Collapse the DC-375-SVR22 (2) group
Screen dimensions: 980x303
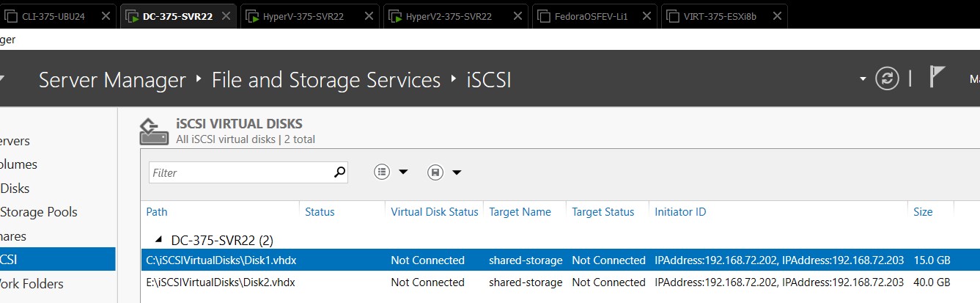[160, 240]
